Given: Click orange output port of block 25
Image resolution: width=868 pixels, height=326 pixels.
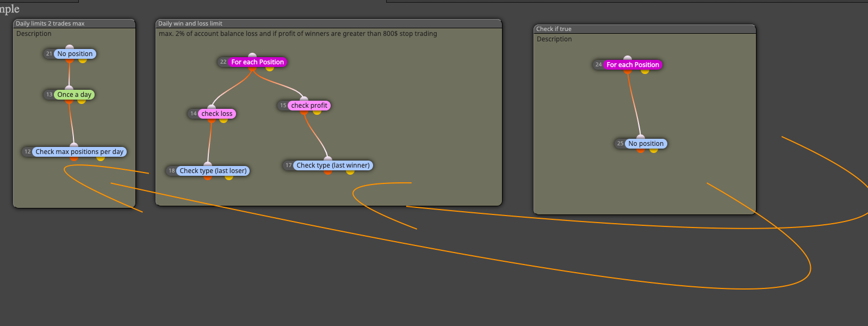Looking at the screenshot, I should [x=641, y=150].
